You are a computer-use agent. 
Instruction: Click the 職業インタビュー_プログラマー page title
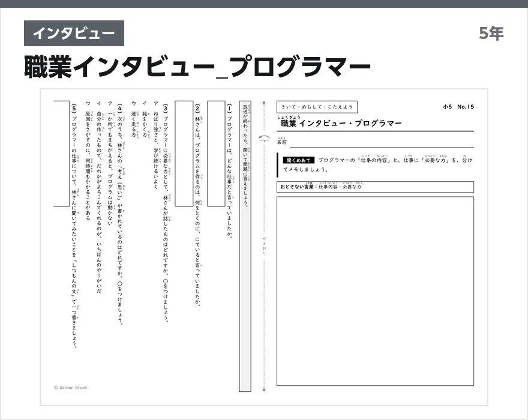click(x=197, y=67)
